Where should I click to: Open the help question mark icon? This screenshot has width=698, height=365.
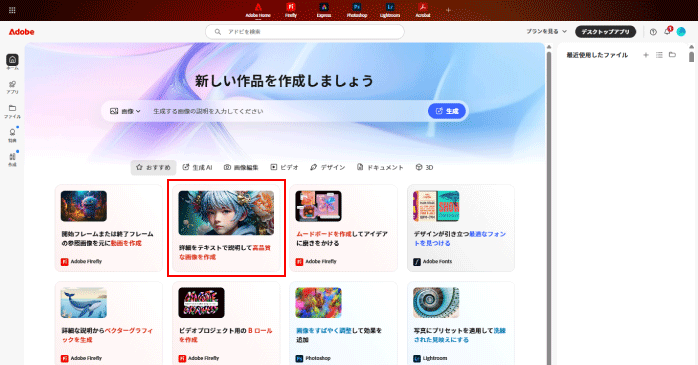point(653,32)
